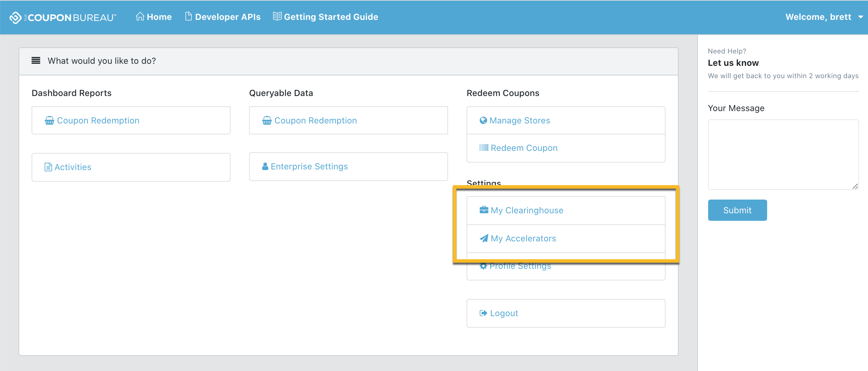The image size is (868, 371).
Task: Click inside the Your Message text area
Action: coord(783,154)
